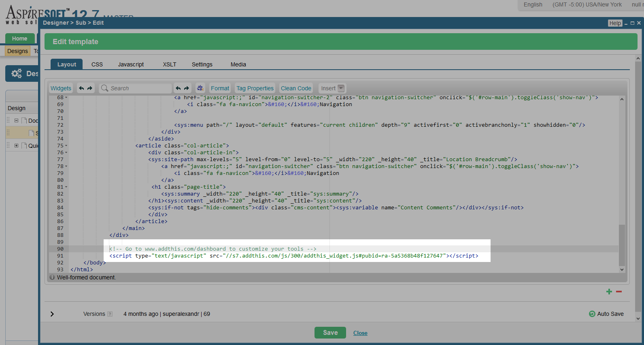Decrease the editor height with red minus
Viewport: 644px width, 345px height.
tap(619, 292)
